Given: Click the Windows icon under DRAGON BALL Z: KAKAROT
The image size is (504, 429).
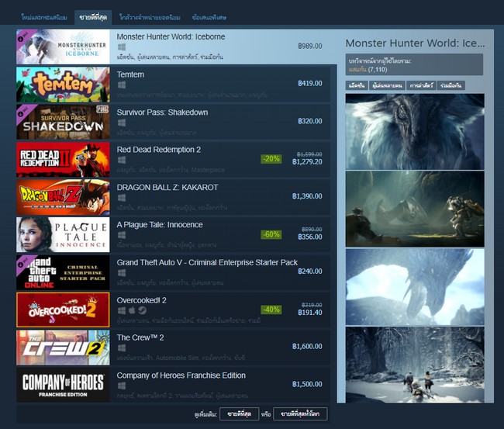Looking at the screenshot, I should click(122, 198).
